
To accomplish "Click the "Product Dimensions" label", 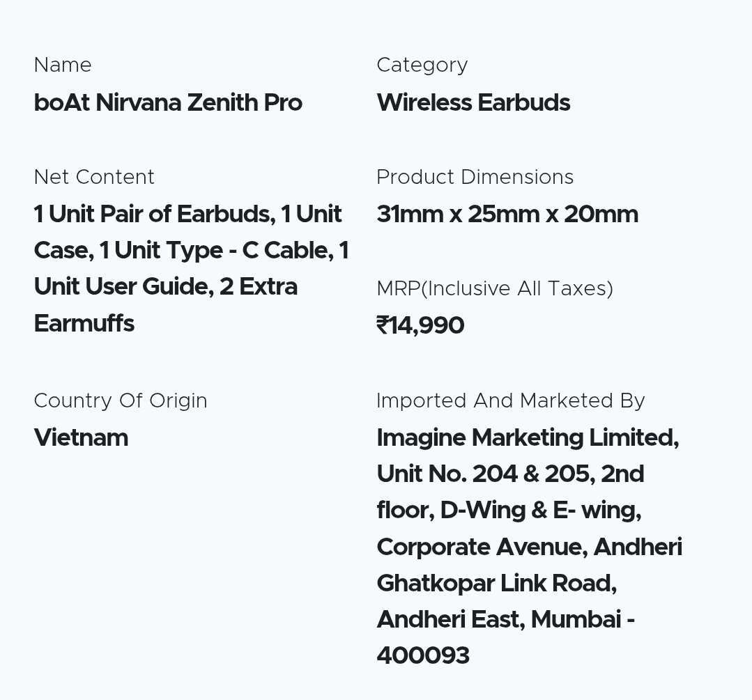I will click(475, 178).
